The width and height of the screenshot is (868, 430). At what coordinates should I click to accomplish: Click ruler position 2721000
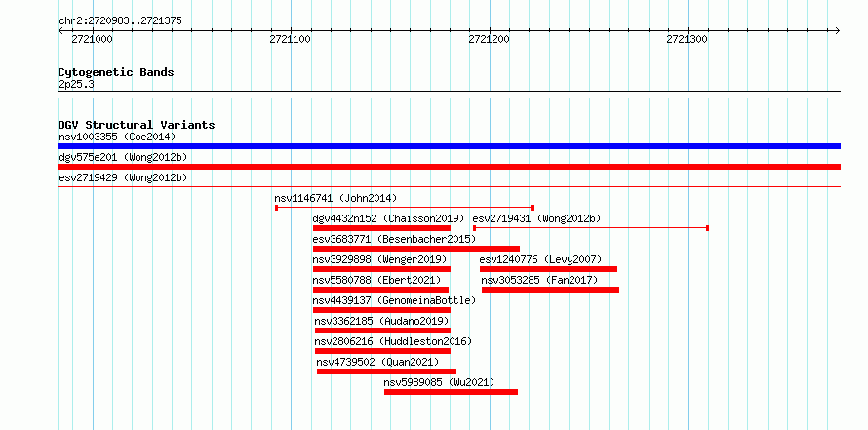(x=92, y=39)
